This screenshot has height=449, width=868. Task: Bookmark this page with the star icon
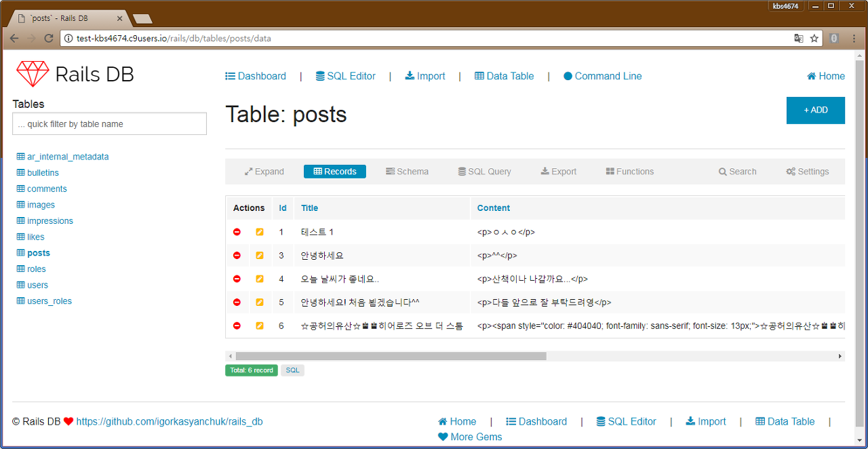(814, 38)
